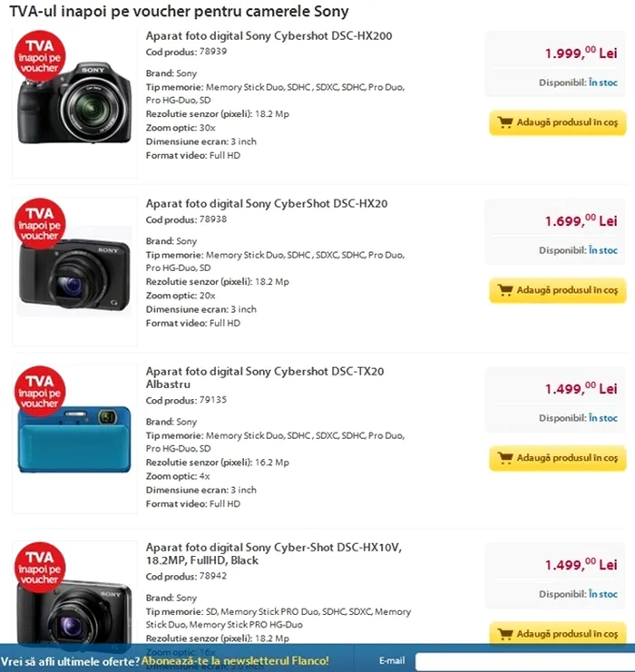The width and height of the screenshot is (635, 672).
Task: Click TVA voucher badge on blue DSC-TX20
Action: click(x=40, y=391)
